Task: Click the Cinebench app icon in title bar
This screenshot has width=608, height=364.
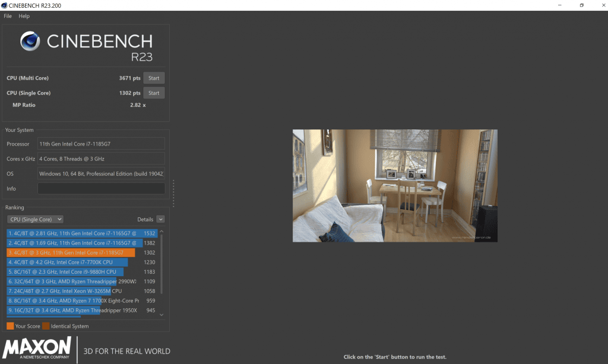Action: tap(4, 5)
